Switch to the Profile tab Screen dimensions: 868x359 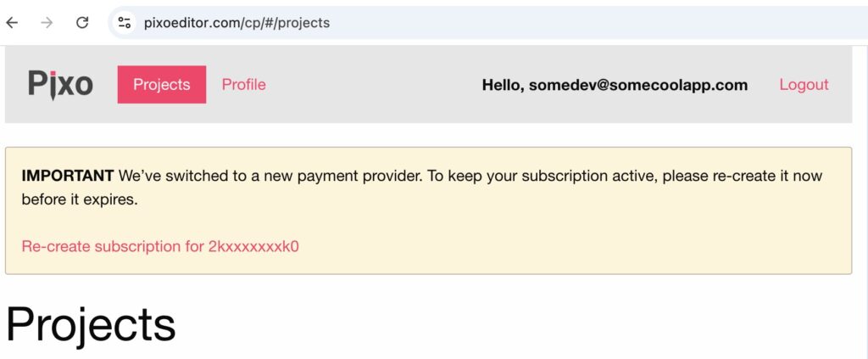click(x=243, y=84)
